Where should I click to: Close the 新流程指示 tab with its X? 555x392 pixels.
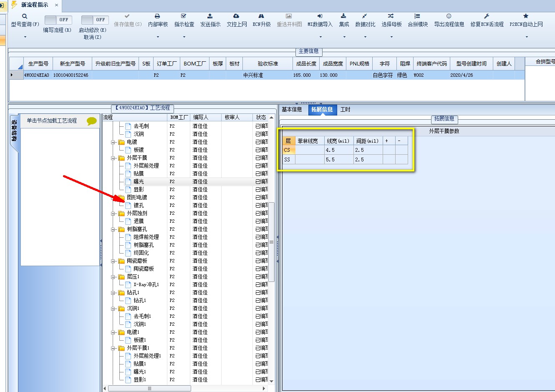point(57,5)
